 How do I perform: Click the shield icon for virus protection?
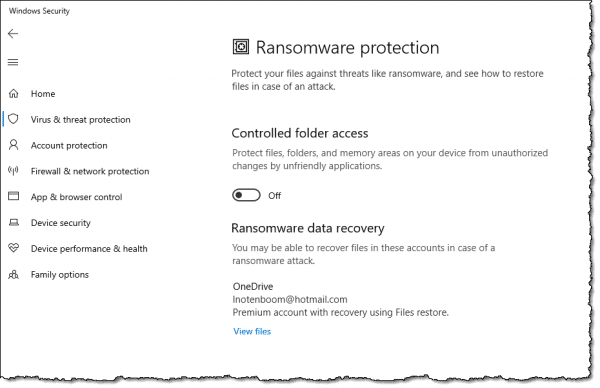[x=13, y=119]
